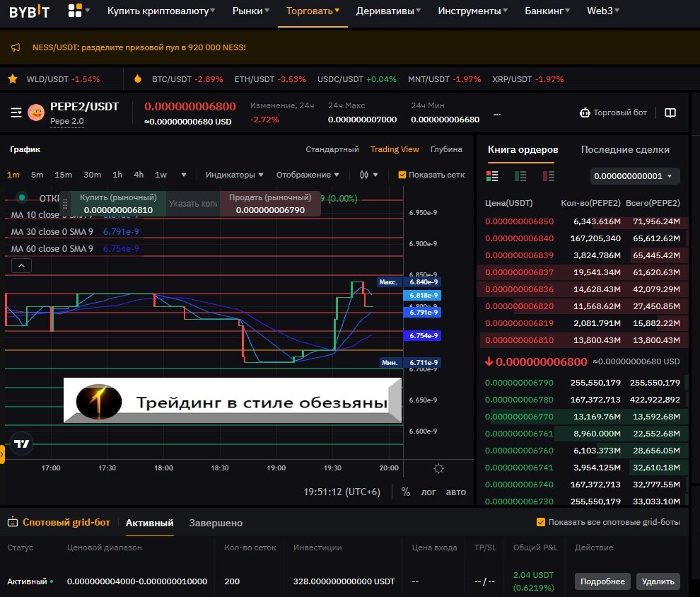Switch to Активный bots tab

150,523
